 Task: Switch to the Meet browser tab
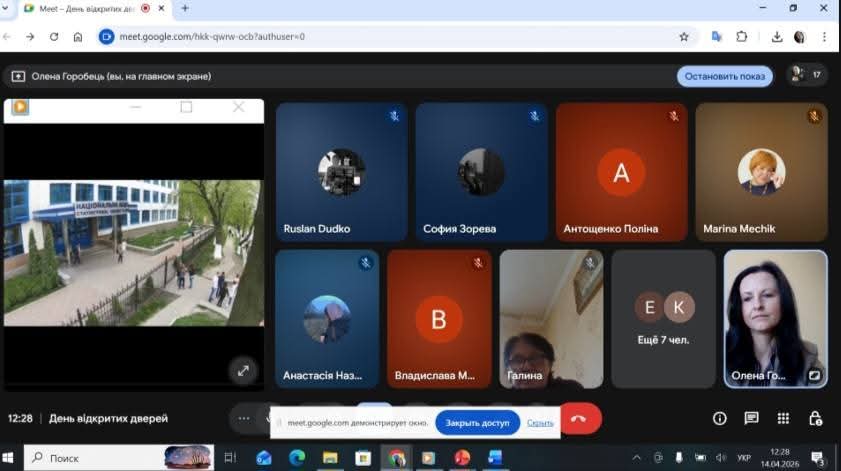85,8
